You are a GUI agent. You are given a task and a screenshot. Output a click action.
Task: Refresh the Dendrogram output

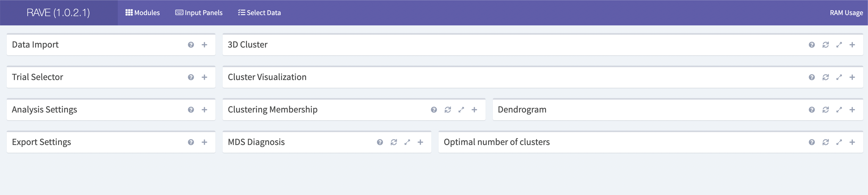pos(825,110)
